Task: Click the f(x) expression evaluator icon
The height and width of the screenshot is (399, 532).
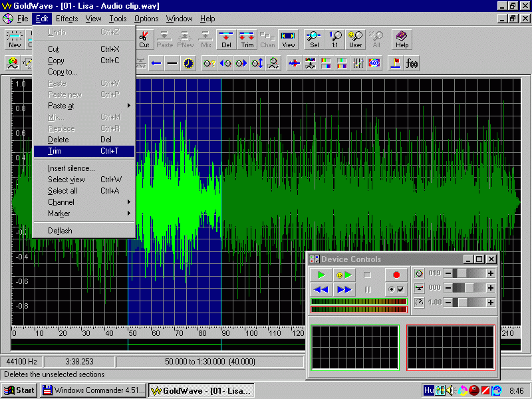Action: 412,63
